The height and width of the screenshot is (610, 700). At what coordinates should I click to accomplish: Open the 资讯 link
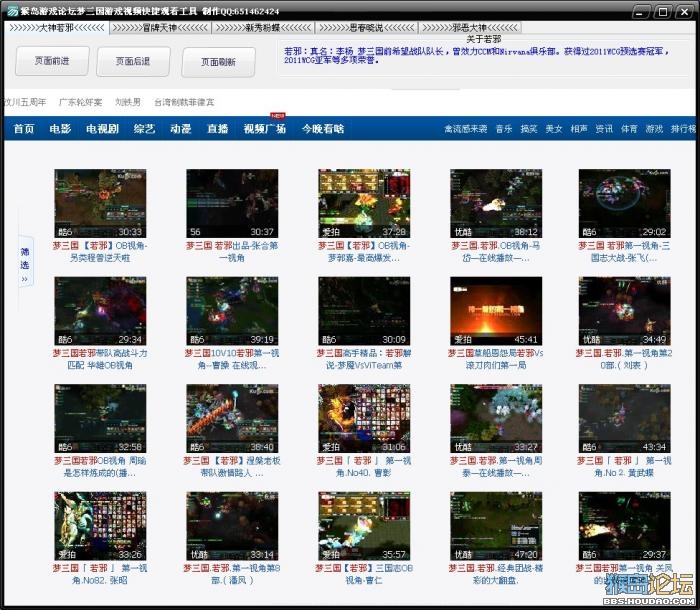pos(604,129)
